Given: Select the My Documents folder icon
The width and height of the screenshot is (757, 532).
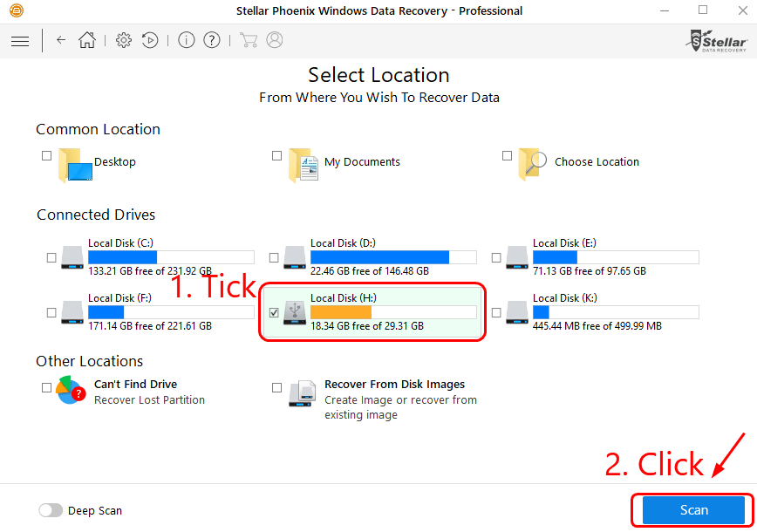Looking at the screenshot, I should [x=303, y=165].
